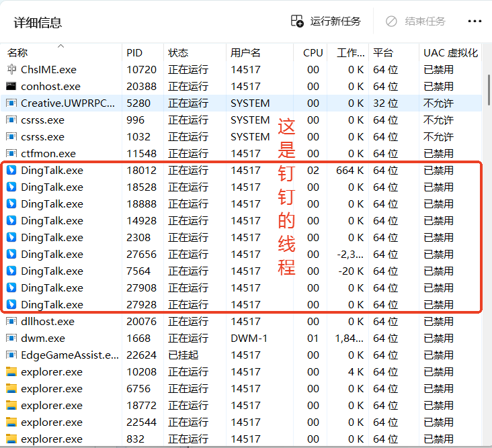Screen dimensions: 492x448
Task: Click the explorer.exe folder icon PID 22544
Action: [11, 422]
